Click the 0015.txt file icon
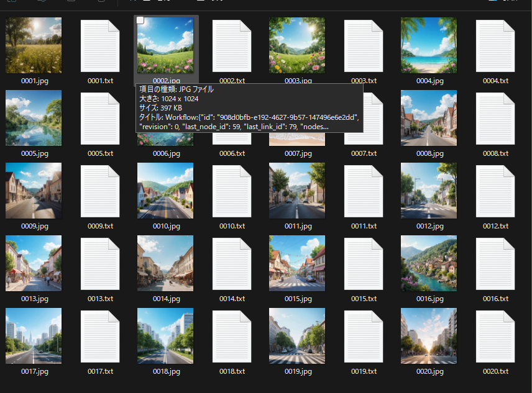532x393 pixels. click(x=364, y=264)
